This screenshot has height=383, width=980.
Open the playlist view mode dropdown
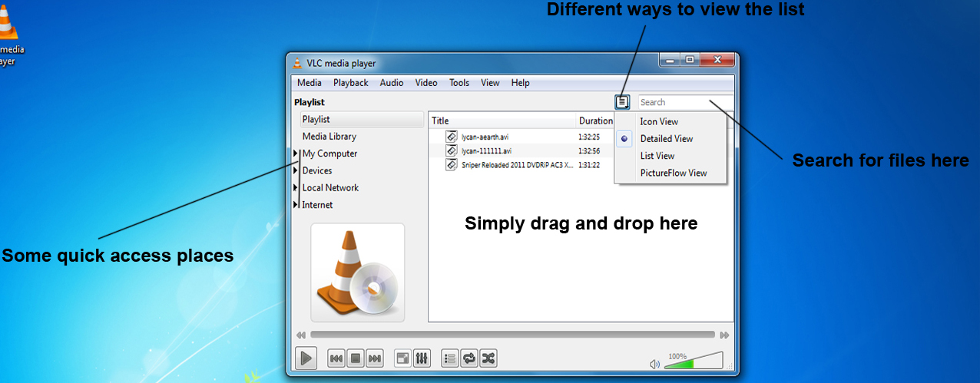(622, 102)
